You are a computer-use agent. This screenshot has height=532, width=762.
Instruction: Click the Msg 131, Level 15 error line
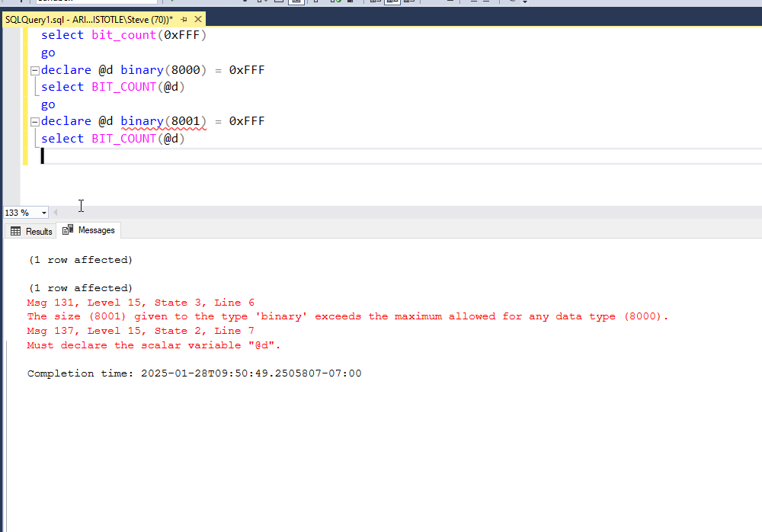click(140, 303)
